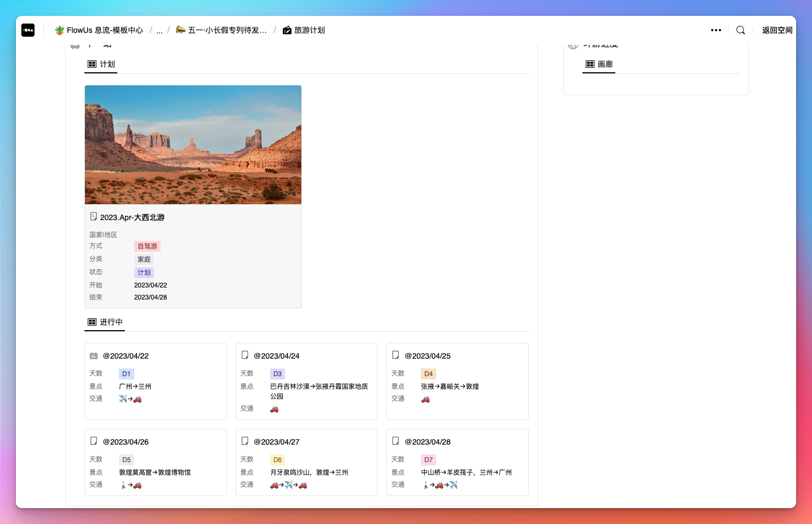Open the @2023/04/24 card title
This screenshot has height=524, width=812.
[277, 356]
